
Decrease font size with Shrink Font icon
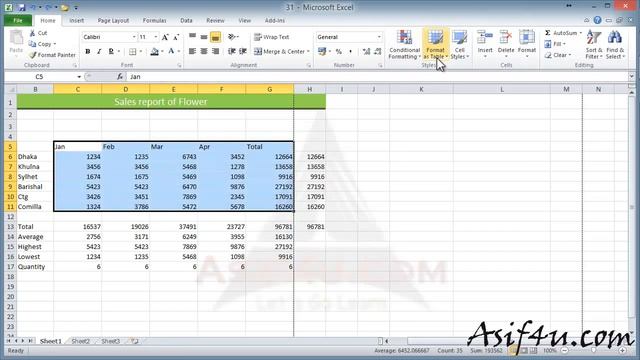(176, 37)
